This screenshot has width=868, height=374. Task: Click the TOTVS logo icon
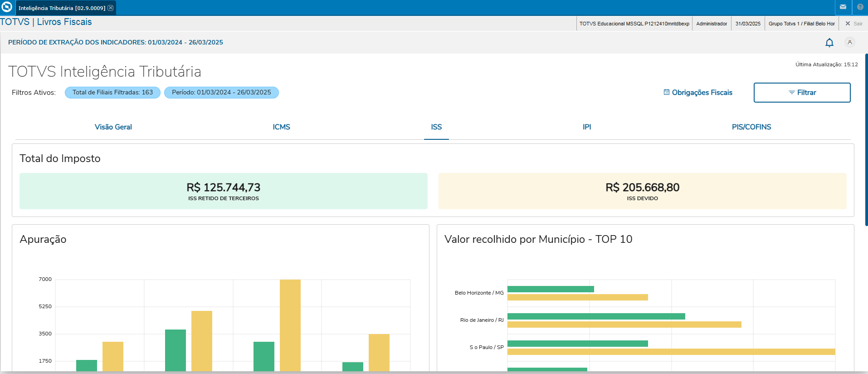[7, 7]
